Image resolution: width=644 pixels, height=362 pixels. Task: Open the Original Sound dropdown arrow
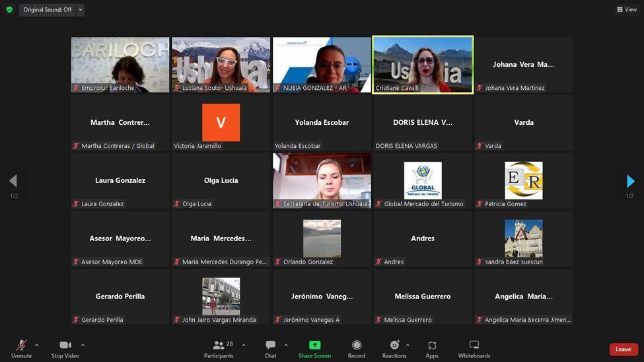coord(81,10)
